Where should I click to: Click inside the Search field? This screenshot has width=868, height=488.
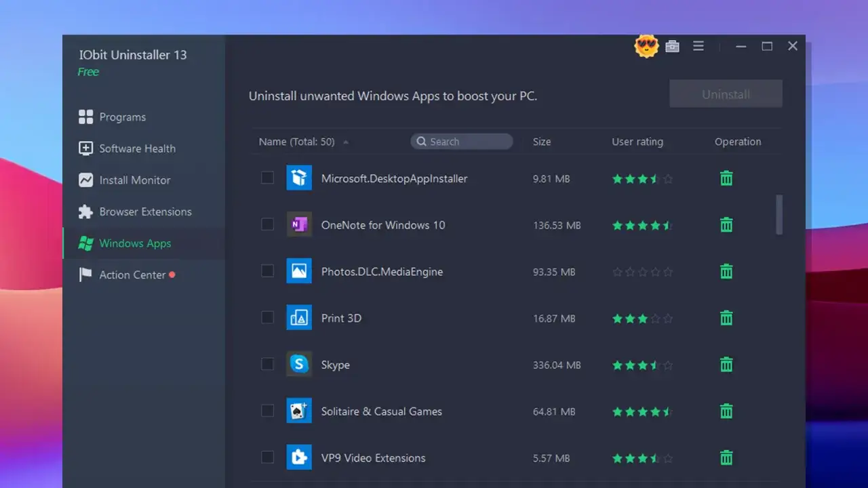click(x=461, y=142)
